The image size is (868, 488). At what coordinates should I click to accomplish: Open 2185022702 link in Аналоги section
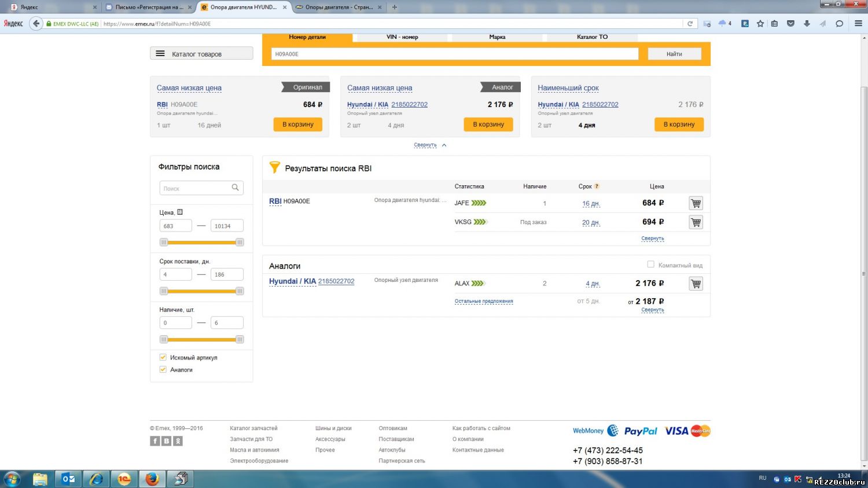[336, 281]
